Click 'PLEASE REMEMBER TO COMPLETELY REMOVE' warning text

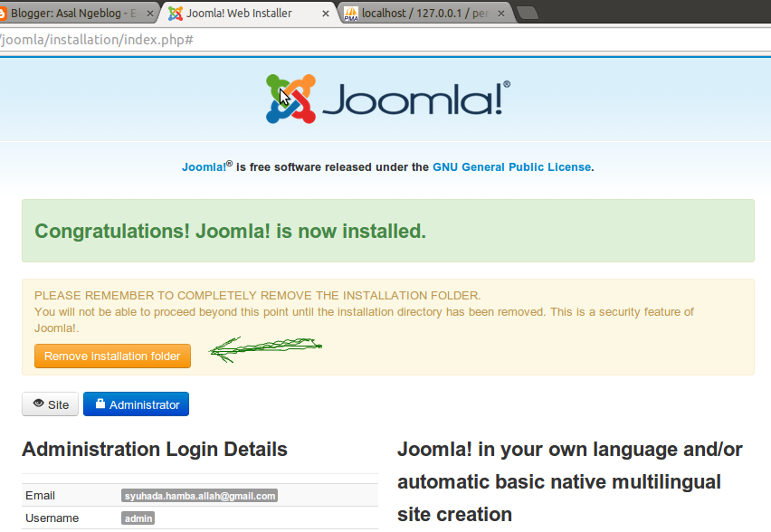coord(257,296)
